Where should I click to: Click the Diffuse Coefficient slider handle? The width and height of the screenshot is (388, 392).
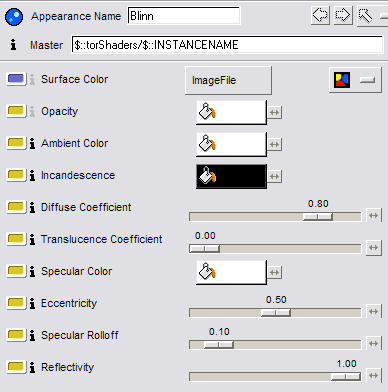tap(318, 217)
